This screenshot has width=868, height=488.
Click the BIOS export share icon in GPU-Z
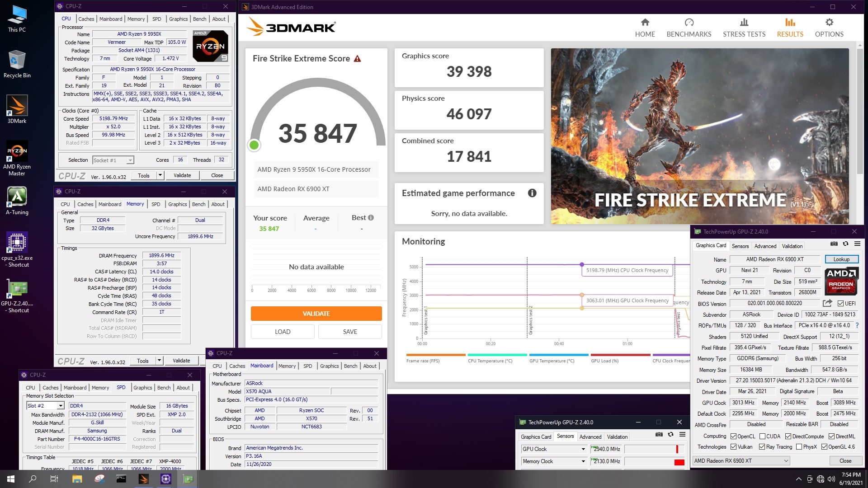click(x=827, y=303)
